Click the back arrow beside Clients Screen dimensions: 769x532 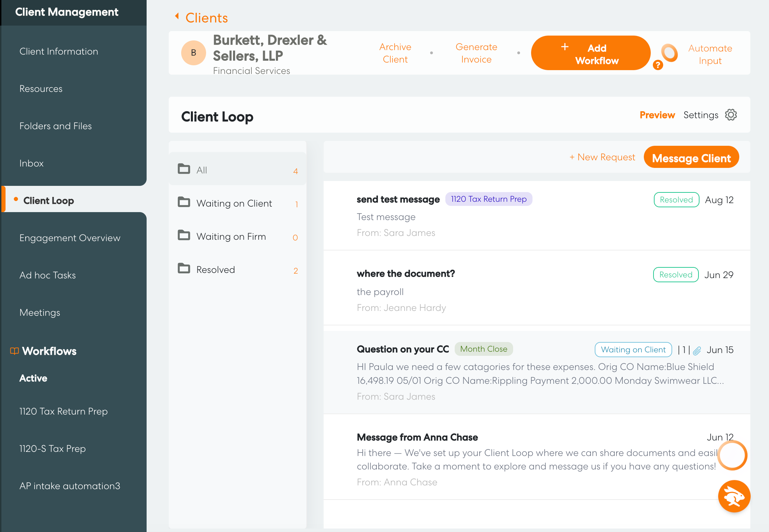tap(177, 16)
